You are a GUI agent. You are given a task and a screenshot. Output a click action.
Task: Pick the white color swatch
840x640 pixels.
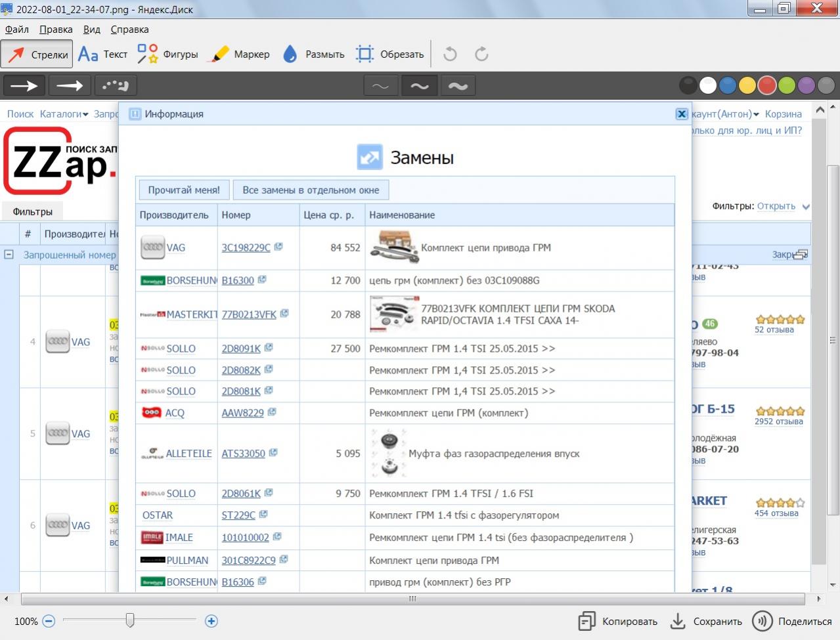[708, 85]
